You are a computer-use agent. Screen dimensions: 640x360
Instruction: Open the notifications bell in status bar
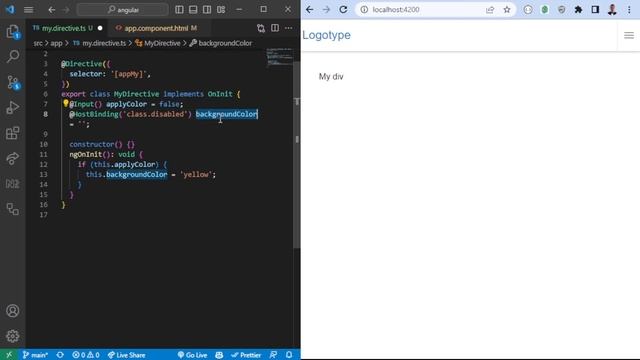(x=289, y=355)
